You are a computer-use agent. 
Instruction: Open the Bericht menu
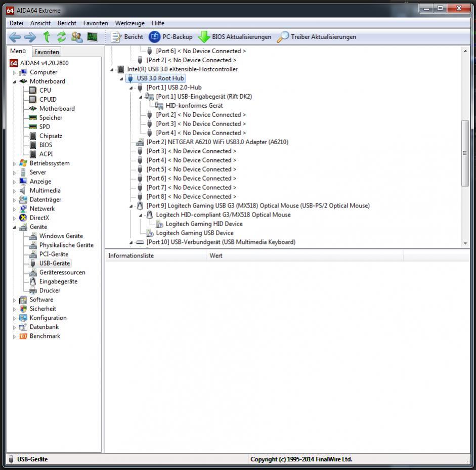(67, 23)
